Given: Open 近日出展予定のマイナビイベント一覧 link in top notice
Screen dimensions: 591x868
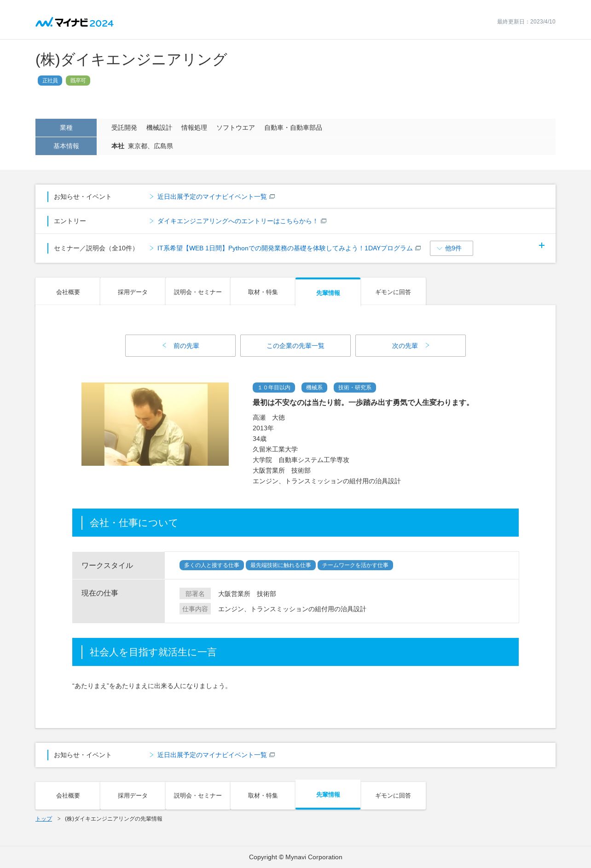Looking at the screenshot, I should coord(212,197).
